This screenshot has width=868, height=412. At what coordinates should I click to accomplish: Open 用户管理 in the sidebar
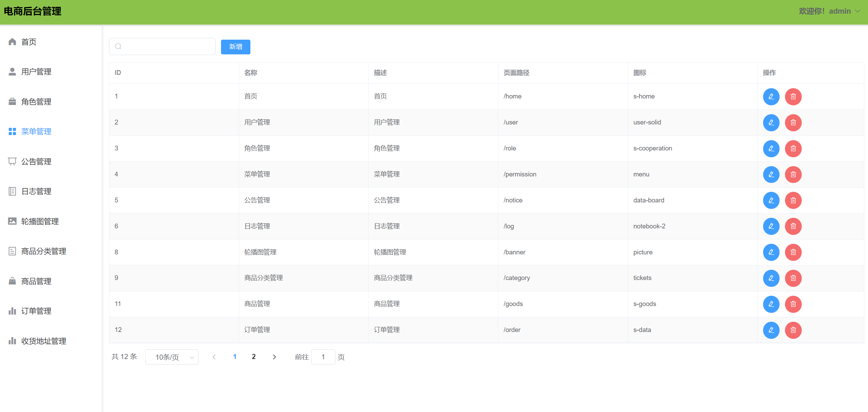tap(36, 72)
